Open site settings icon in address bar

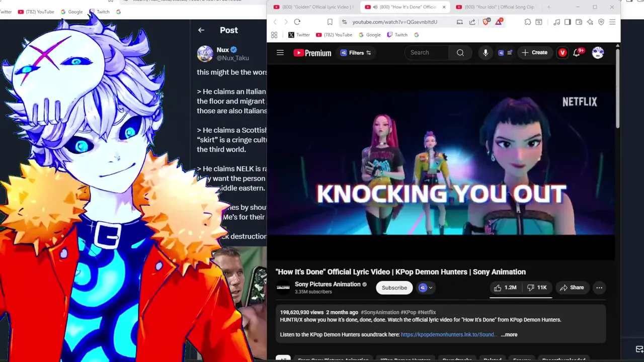tap(344, 22)
